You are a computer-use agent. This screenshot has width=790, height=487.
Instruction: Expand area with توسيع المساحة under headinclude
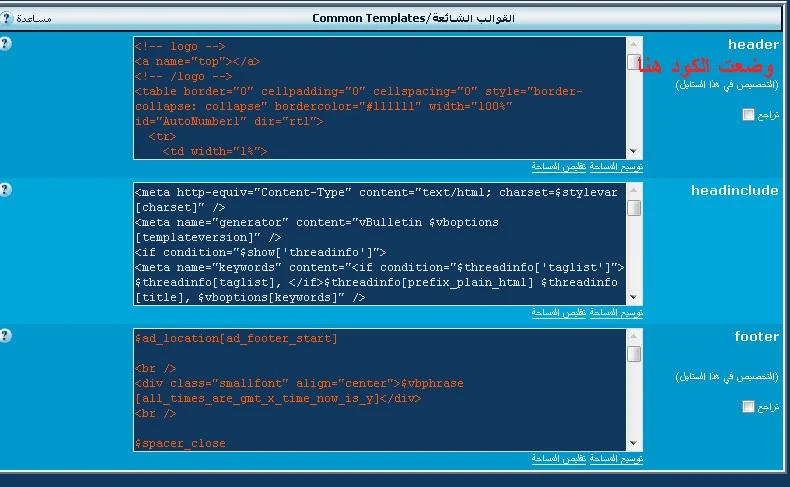pos(616,313)
